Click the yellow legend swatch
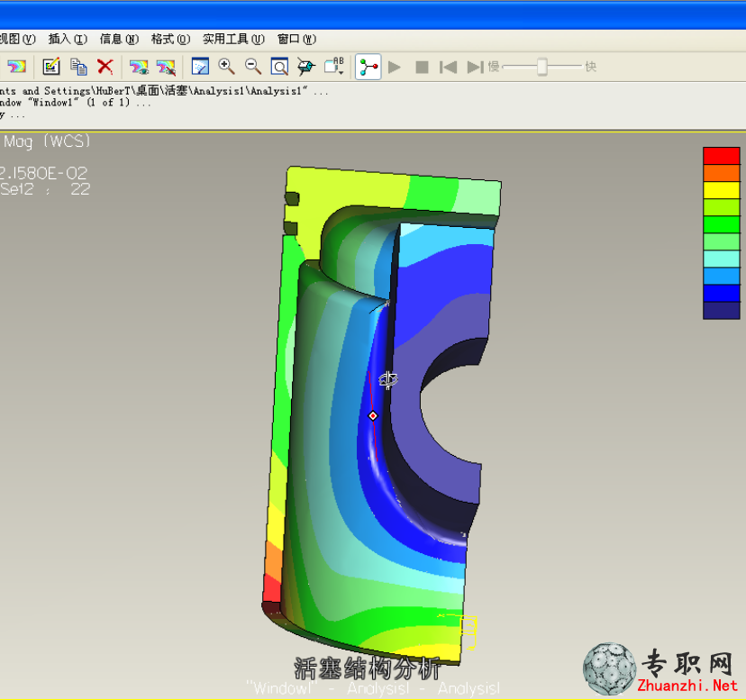The width and height of the screenshot is (746, 700). coord(722,190)
